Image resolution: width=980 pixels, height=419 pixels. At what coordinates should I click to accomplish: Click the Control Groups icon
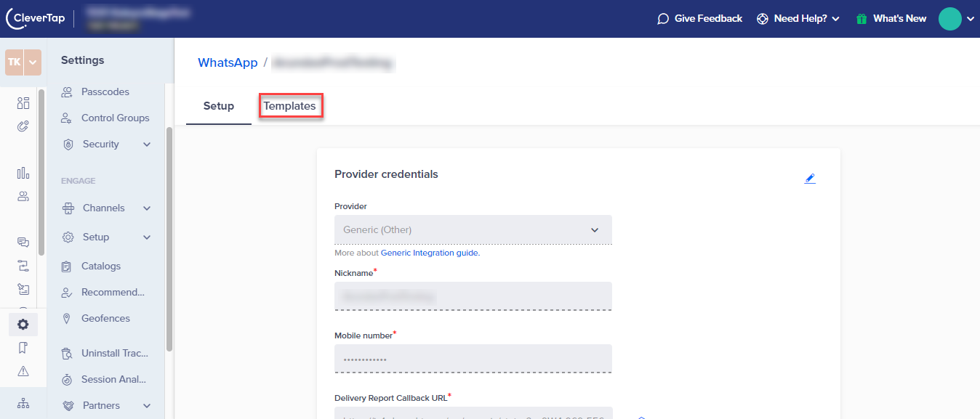67,118
